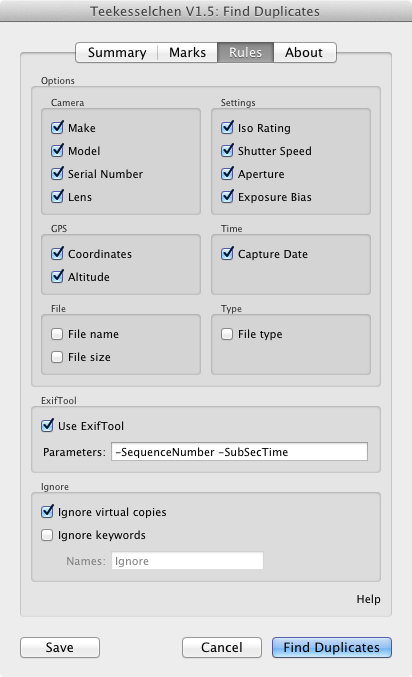412x677 pixels.
Task: Click the ExifTool Parameters text field
Action: [x=239, y=452]
